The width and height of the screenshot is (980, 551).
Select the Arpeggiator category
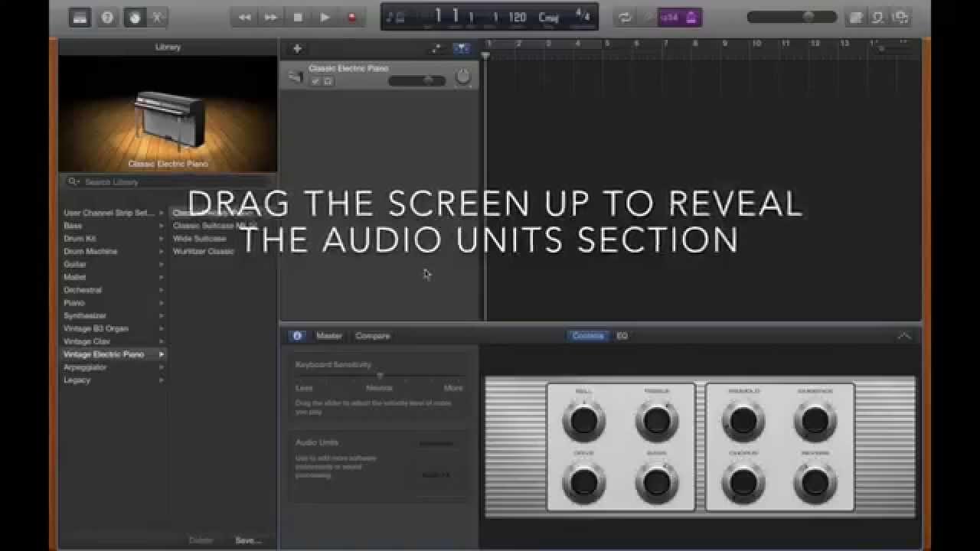pyautogui.click(x=113, y=367)
